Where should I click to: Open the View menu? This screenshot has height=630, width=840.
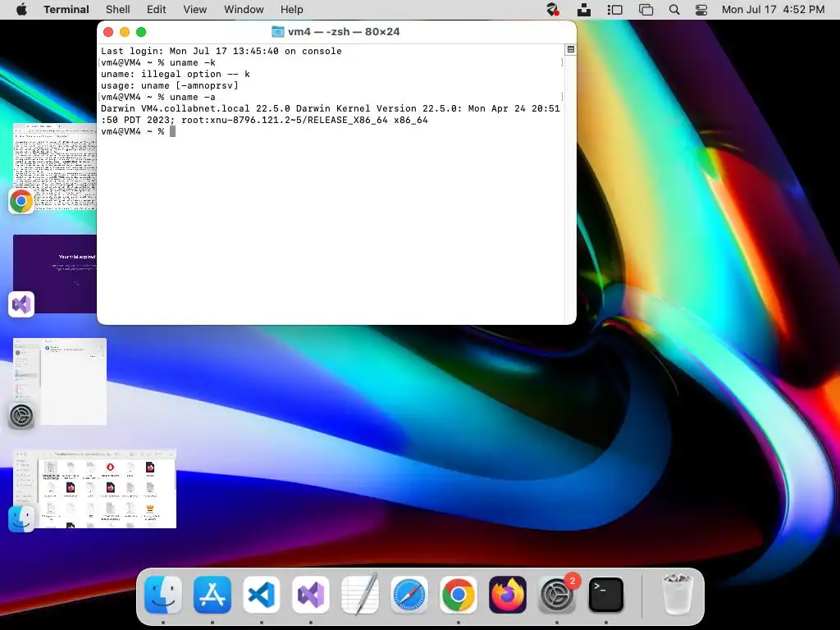point(195,10)
